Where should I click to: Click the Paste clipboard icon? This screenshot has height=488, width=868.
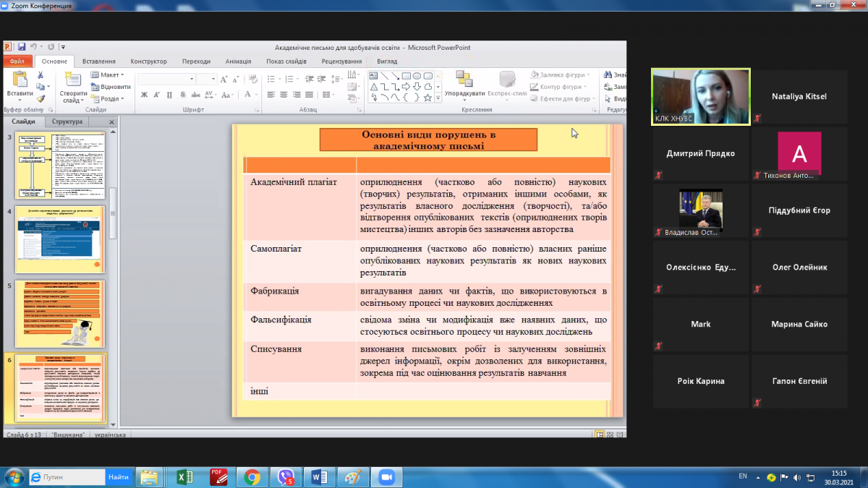pos(19,80)
